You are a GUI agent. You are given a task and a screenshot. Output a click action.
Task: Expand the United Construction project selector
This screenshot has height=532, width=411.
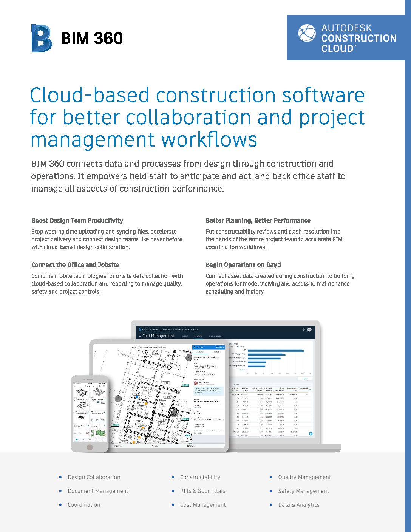coord(180,329)
